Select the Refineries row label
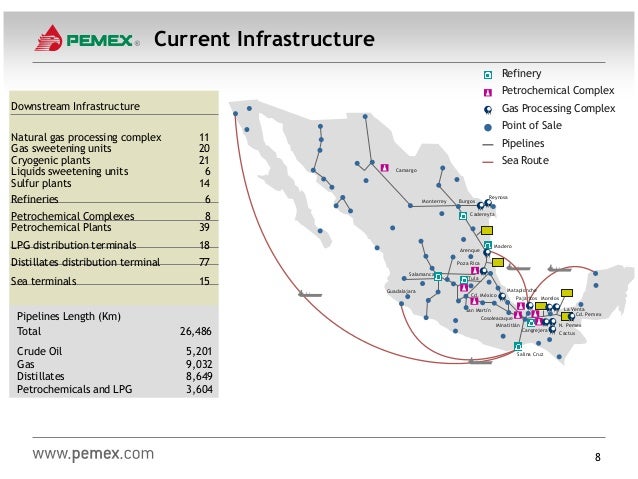638x479 pixels. tap(35, 199)
